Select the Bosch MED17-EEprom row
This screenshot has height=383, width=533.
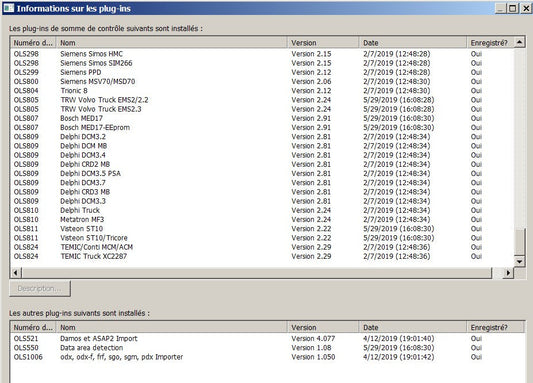(262, 127)
